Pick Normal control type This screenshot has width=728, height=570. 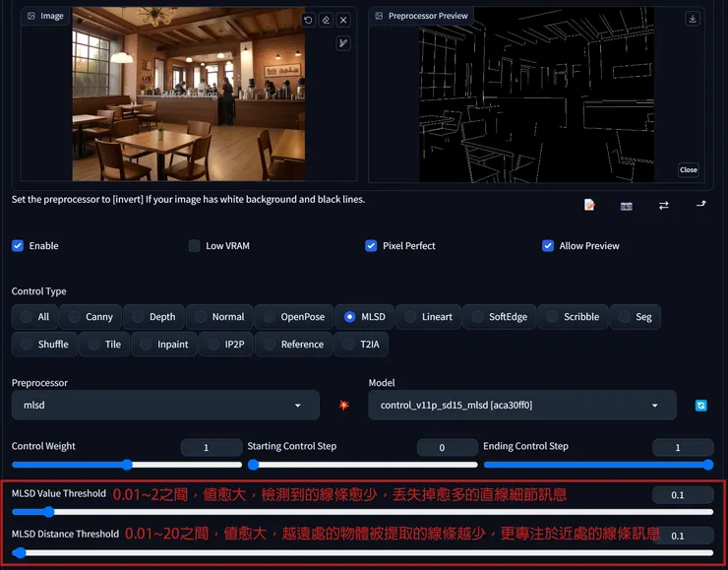pyautogui.click(x=219, y=317)
